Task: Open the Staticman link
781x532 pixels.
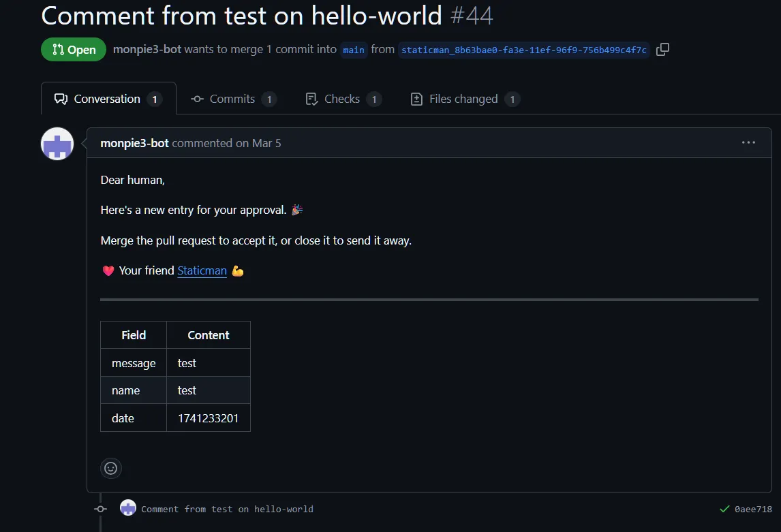Action: tap(202, 270)
